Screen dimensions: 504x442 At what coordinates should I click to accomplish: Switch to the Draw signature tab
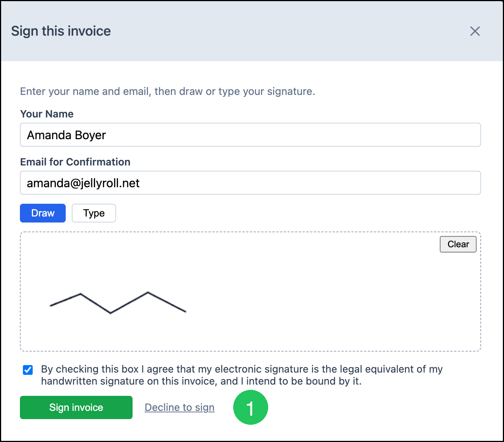(x=43, y=213)
